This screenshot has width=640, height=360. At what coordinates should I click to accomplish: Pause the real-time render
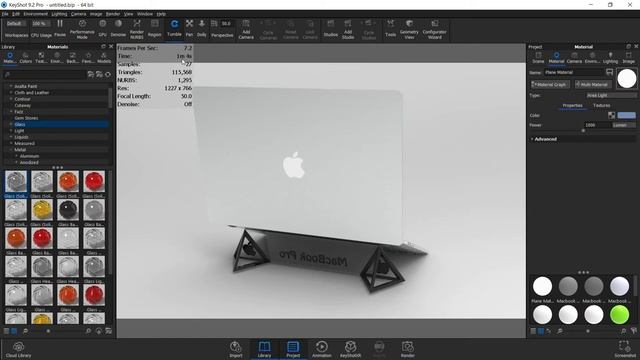[x=60, y=29]
